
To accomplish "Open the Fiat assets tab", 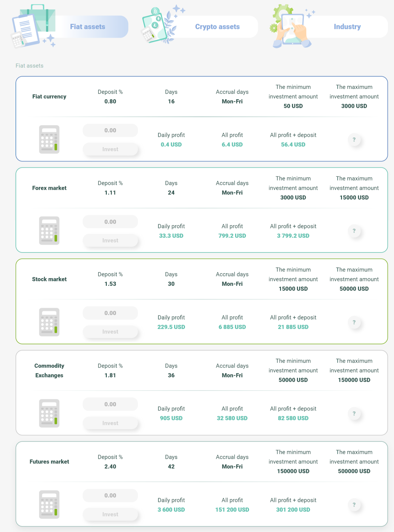I will coord(87,27).
